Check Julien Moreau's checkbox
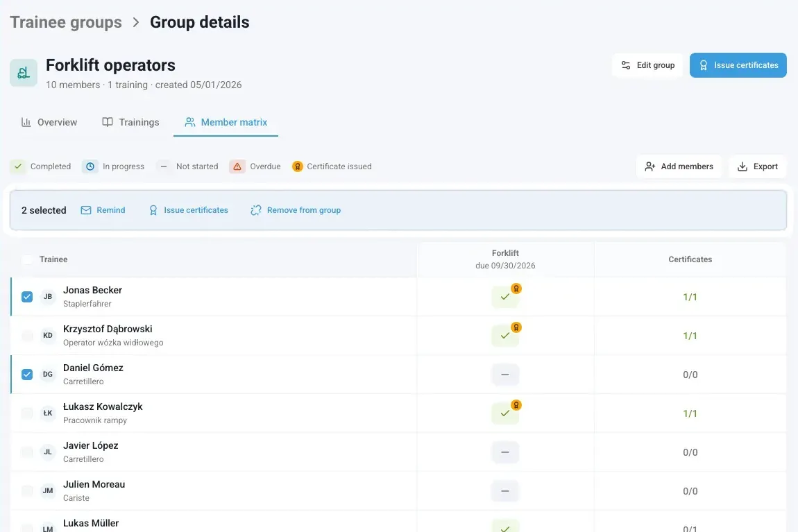This screenshot has height=532, width=798. click(x=27, y=491)
